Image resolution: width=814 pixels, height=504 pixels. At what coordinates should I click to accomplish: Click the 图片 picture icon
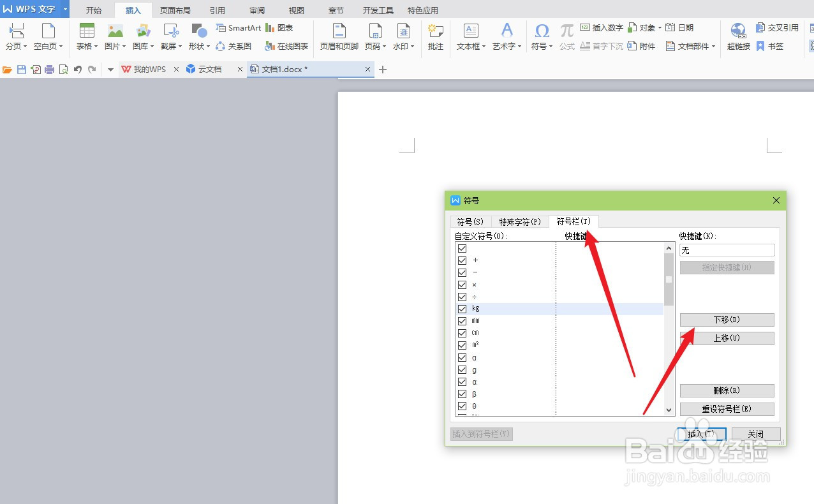point(115,31)
